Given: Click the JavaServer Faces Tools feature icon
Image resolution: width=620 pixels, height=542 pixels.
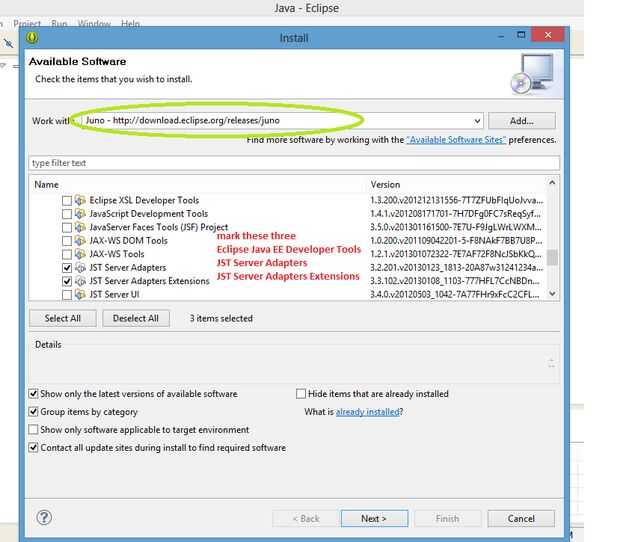Looking at the screenshot, I should 80,227.
